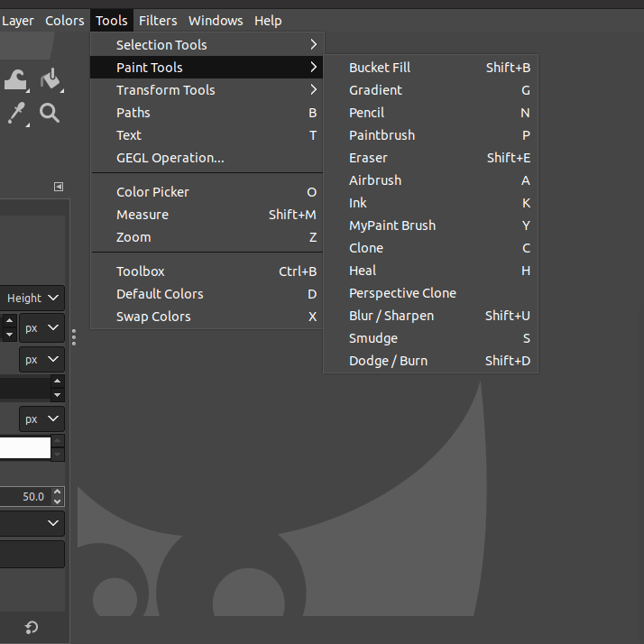This screenshot has width=644, height=644.
Task: Choose the Ink tool
Action: click(431, 203)
